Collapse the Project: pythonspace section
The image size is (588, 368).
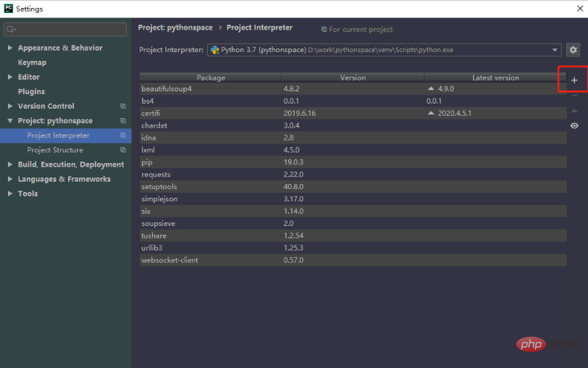[10, 121]
